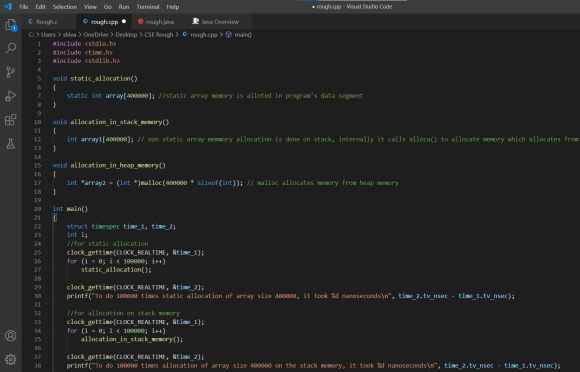Click allocation_in_heap_memory() definition on line 15
580x372 pixels.
pos(118,165)
